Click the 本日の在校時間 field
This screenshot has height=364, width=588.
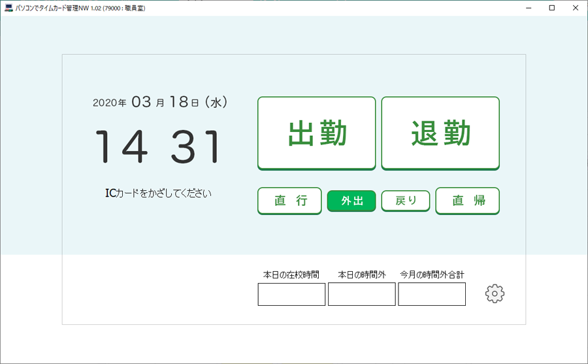[291, 294]
